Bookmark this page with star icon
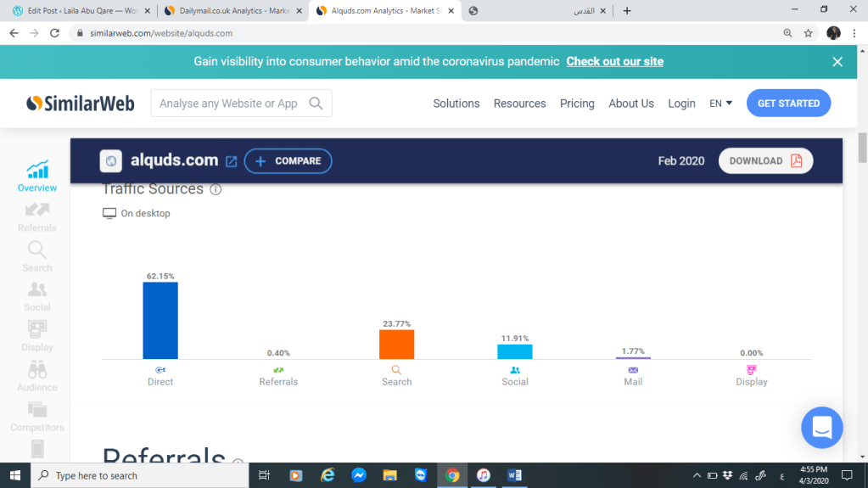 pyautogui.click(x=808, y=33)
